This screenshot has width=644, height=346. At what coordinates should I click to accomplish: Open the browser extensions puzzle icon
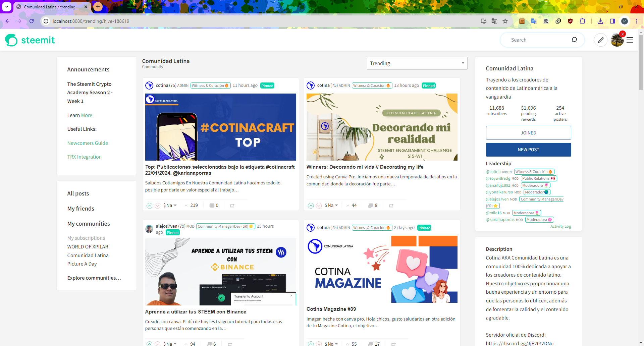(x=582, y=21)
